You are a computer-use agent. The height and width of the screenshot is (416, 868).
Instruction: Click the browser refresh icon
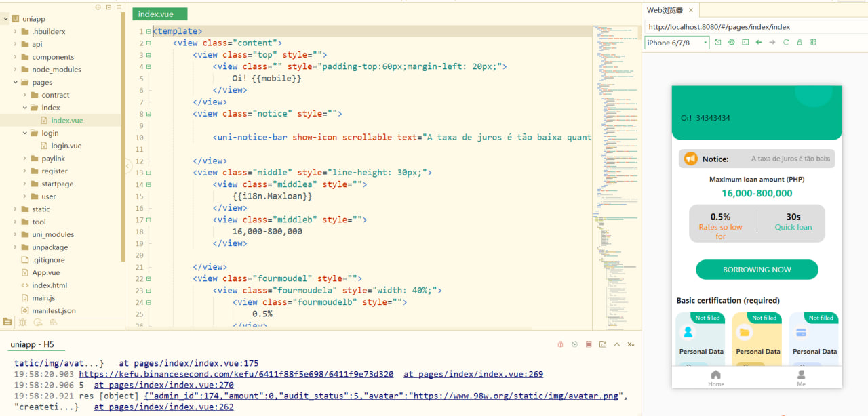pos(786,43)
